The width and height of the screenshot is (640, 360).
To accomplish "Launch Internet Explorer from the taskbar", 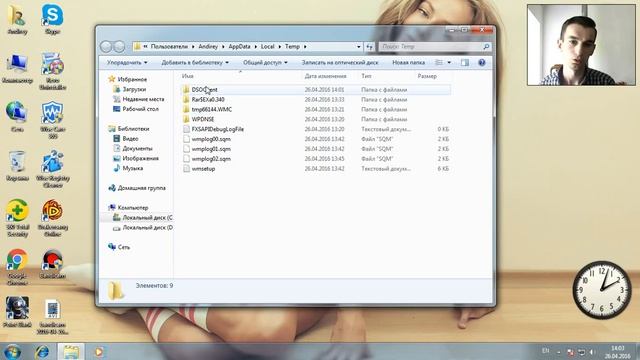I will tap(42, 352).
